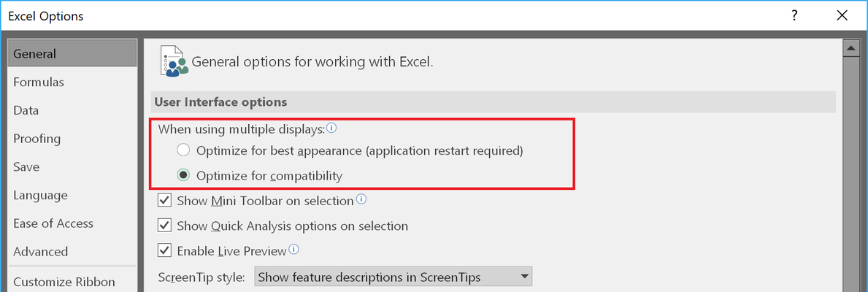Close the Excel Options dialog
Viewport: 868px width, 292px height.
point(842,15)
